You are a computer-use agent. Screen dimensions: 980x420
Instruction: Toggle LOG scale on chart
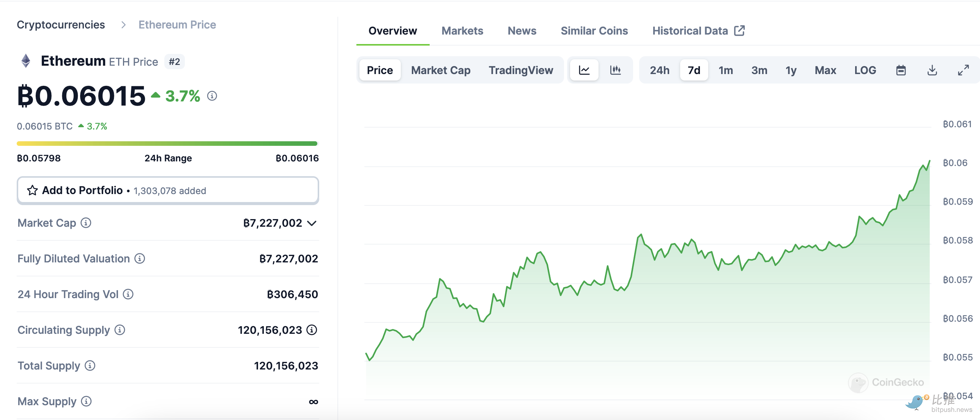[865, 70]
